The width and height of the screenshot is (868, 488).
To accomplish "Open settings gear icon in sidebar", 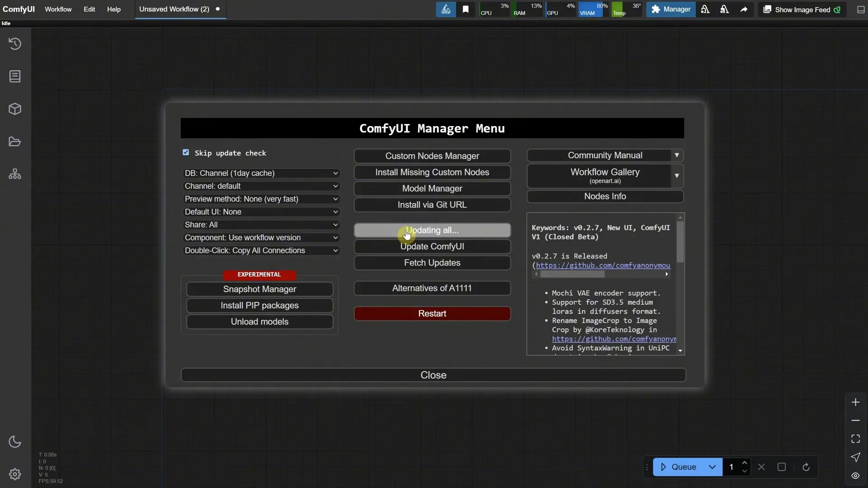I will tap(15, 474).
